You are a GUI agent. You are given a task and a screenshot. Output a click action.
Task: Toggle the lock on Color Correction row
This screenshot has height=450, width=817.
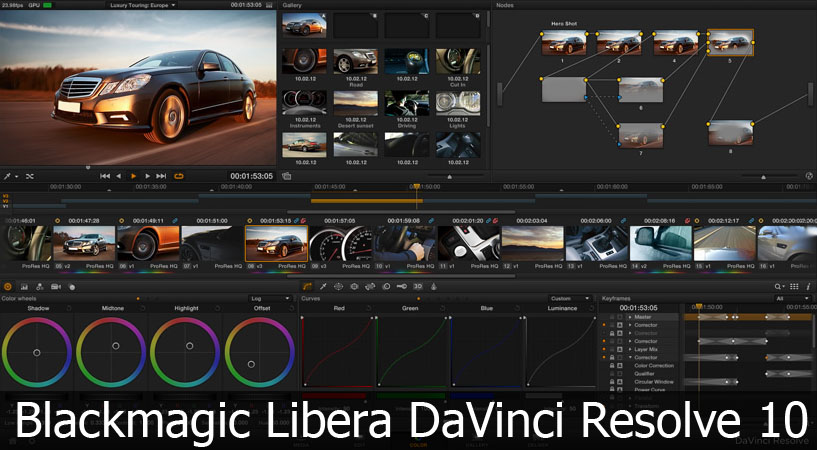point(612,366)
